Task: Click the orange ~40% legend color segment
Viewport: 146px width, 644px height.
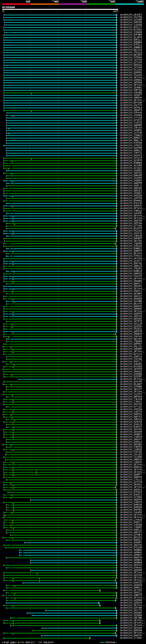Action: (44, 4)
